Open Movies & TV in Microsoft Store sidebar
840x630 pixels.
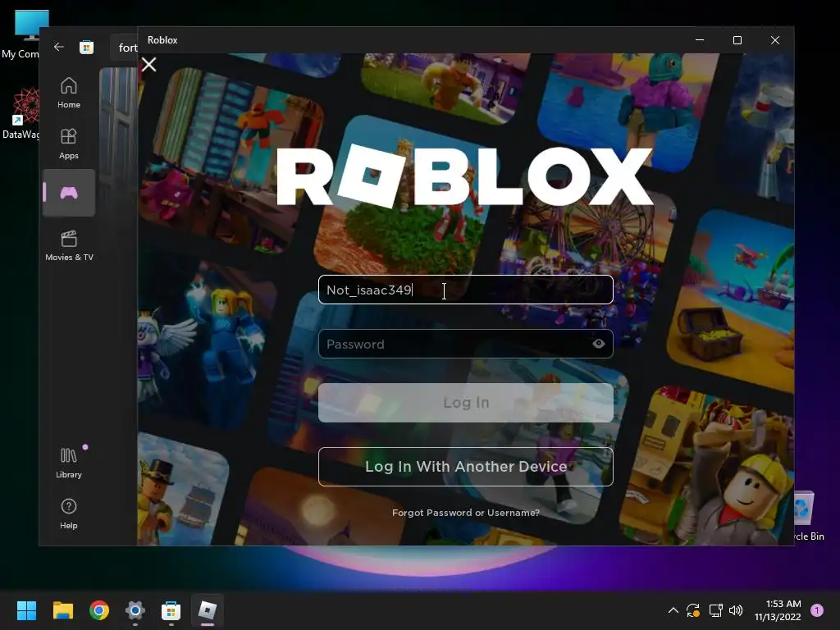tap(69, 245)
